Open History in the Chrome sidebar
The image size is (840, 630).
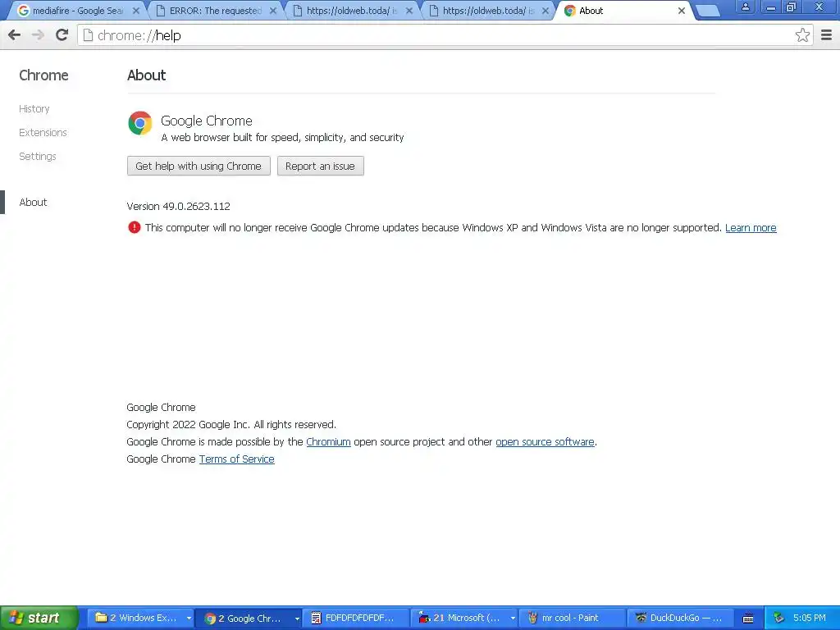pos(34,109)
